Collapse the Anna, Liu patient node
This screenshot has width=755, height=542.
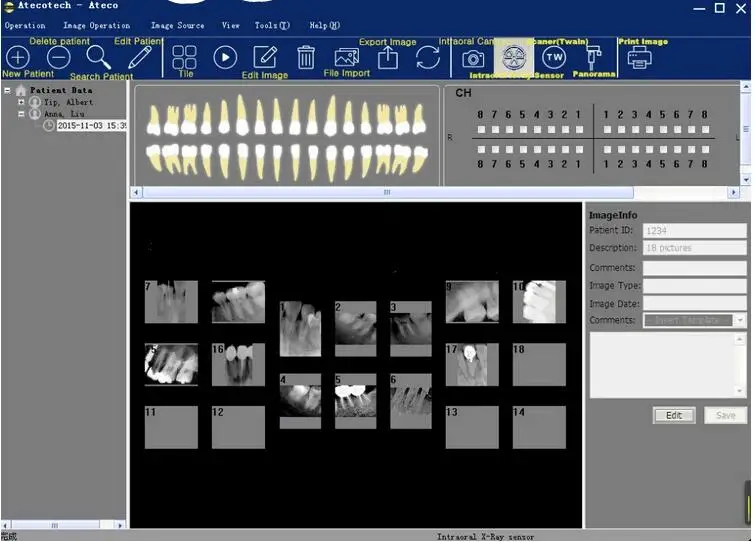tap(21, 114)
